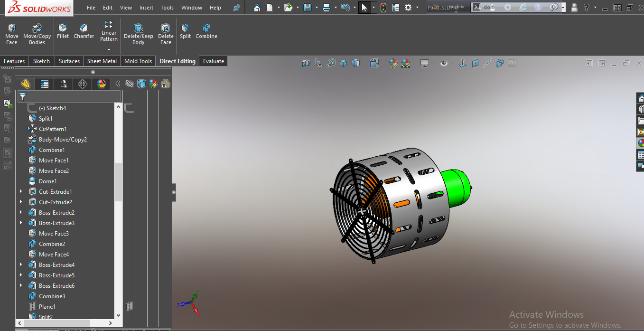Activate the Delete Face tool
Viewport: 644px width, 331px height.
[x=166, y=34]
